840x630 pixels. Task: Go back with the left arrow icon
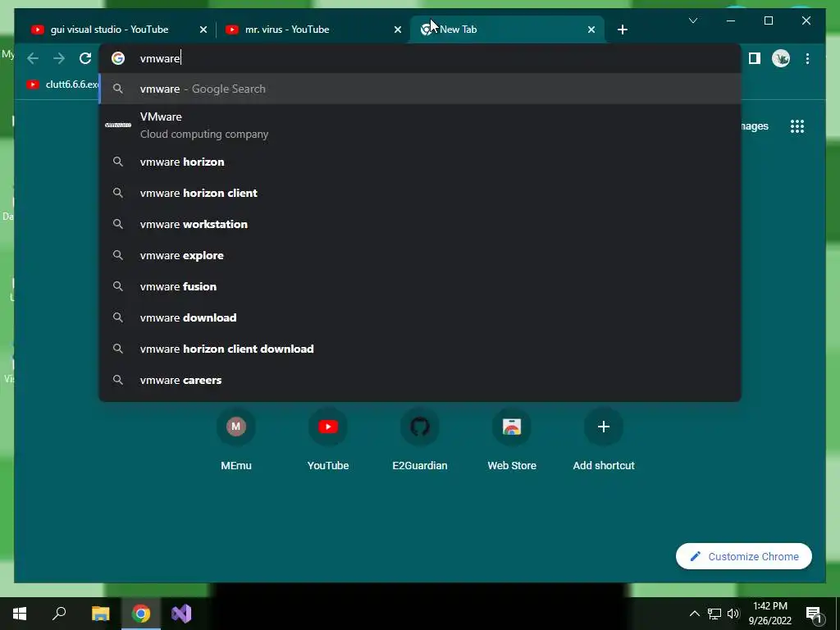[x=33, y=58]
